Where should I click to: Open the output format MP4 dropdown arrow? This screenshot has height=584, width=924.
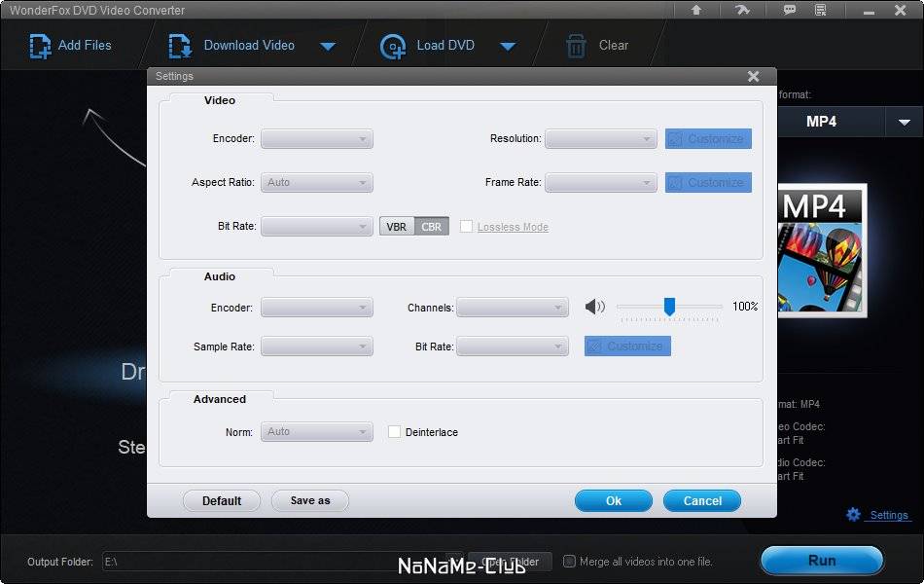pos(904,122)
